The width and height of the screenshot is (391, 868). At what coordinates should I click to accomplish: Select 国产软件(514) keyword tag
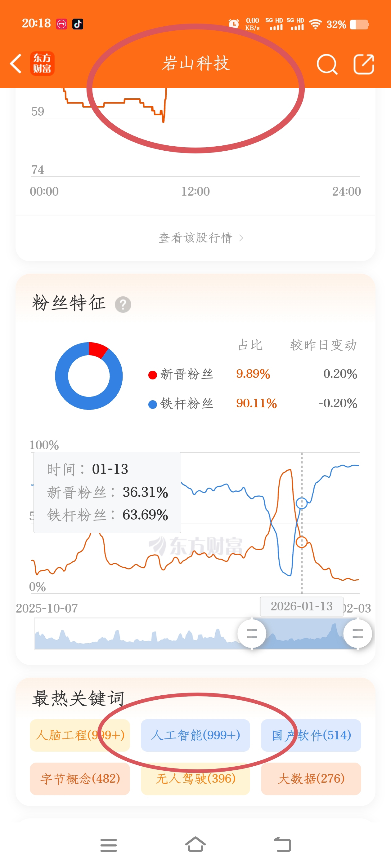click(311, 735)
